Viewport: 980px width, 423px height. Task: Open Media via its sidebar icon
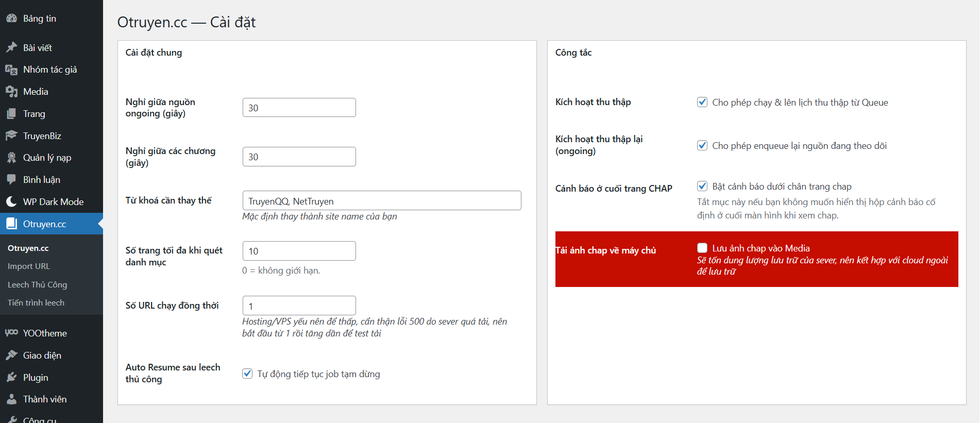(11, 92)
